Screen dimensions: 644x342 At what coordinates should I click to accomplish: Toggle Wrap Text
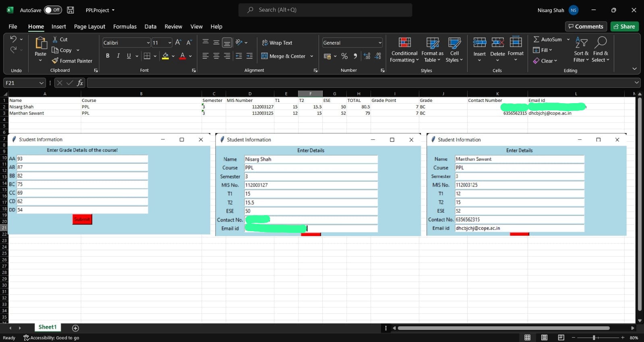[277, 43]
